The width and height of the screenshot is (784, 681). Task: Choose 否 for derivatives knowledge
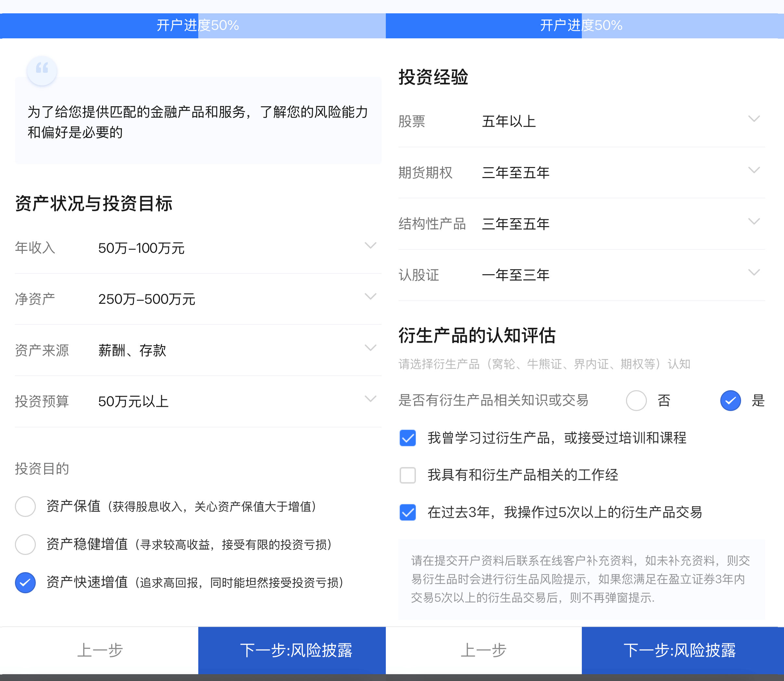coord(636,401)
